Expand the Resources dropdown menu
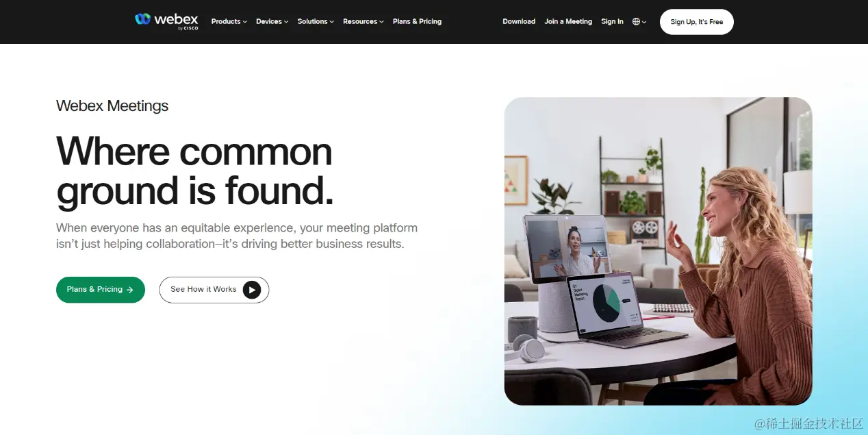 [x=363, y=22]
